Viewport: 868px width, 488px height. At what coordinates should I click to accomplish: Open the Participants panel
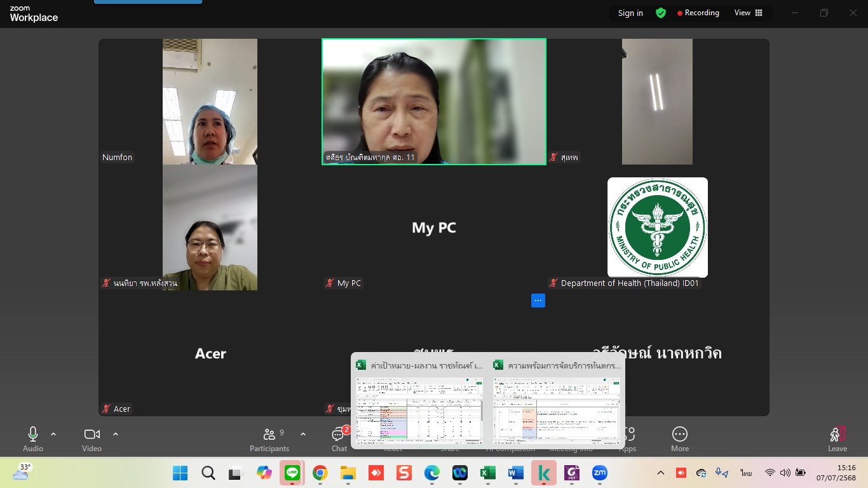click(269, 439)
